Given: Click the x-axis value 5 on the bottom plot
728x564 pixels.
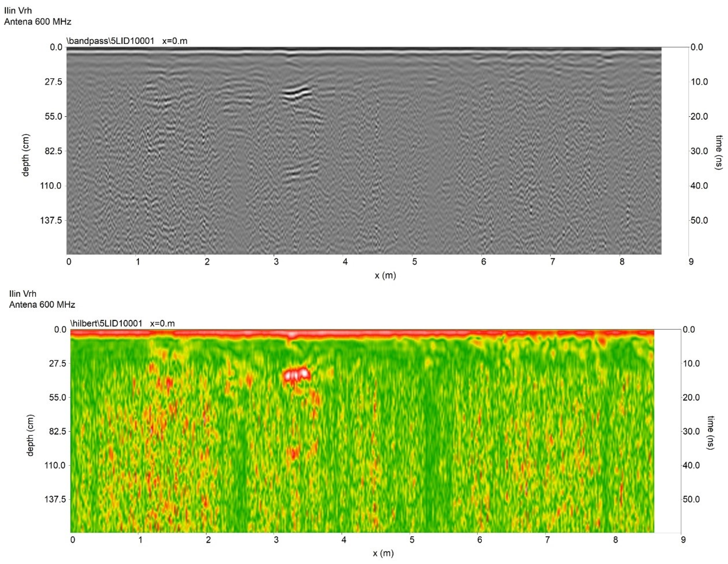Looking at the screenshot, I should click(x=412, y=540).
